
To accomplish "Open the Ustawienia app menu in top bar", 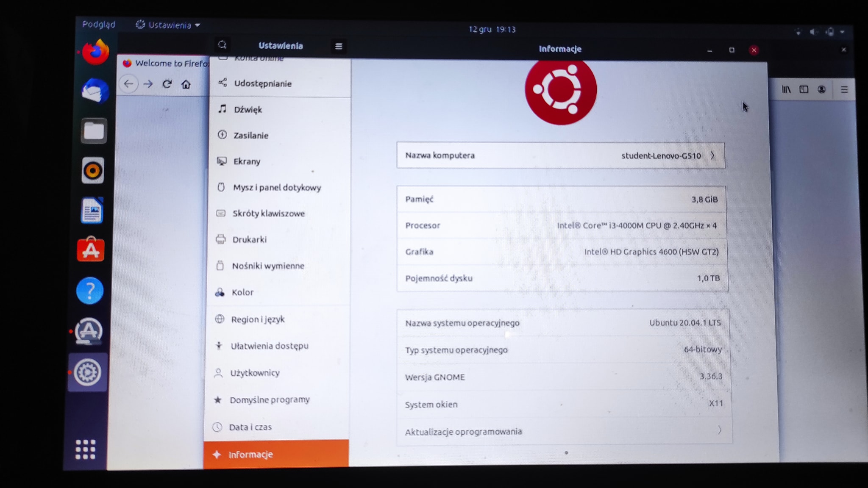I will (x=168, y=25).
